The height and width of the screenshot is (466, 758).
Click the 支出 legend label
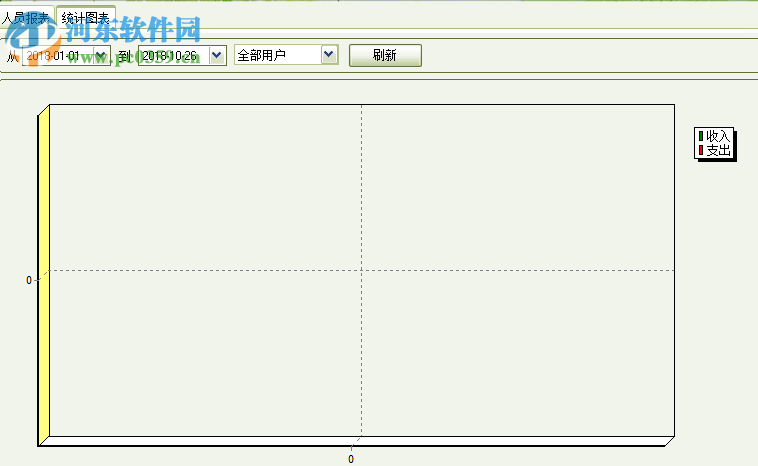click(718, 150)
